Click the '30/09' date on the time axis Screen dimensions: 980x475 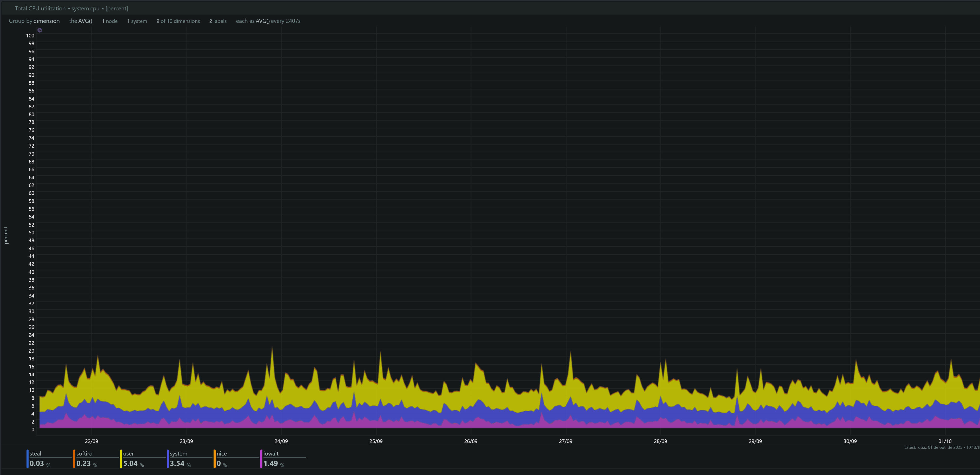(850, 441)
